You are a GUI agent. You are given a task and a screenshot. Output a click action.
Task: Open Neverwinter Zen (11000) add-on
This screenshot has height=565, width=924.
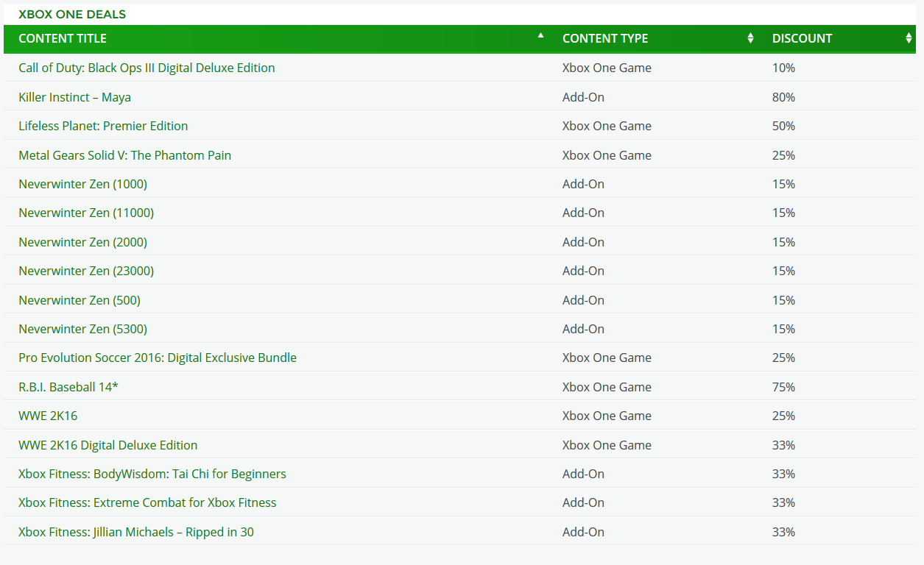click(x=86, y=213)
